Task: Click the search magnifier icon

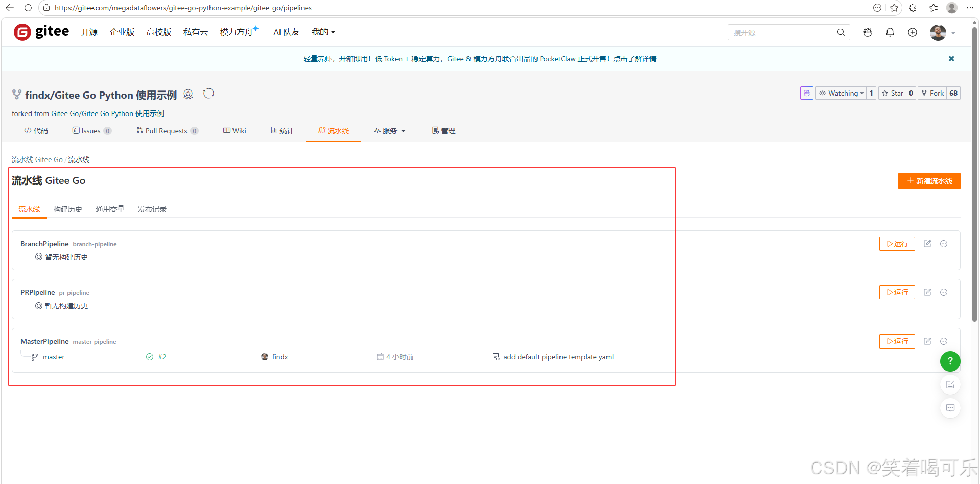Action: point(841,32)
